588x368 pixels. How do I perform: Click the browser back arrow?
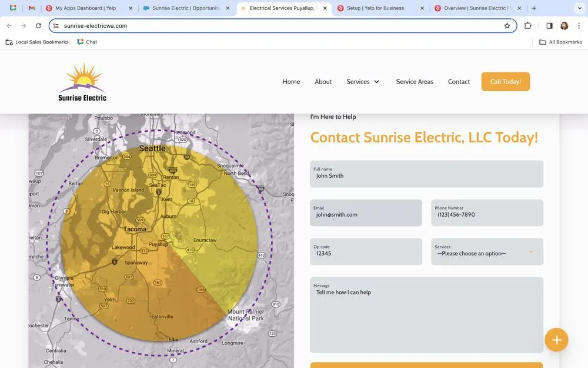point(8,25)
